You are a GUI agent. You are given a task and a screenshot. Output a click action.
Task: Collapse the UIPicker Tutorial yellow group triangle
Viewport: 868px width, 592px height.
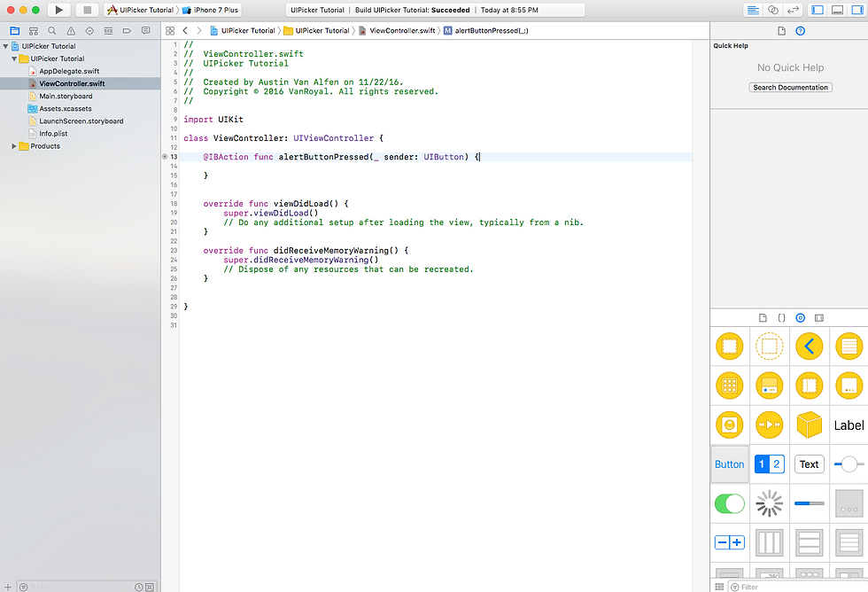[x=14, y=58]
